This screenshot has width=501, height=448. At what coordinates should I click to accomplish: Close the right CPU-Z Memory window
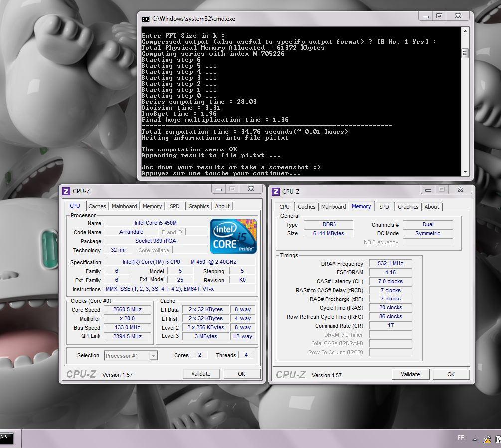(x=461, y=190)
